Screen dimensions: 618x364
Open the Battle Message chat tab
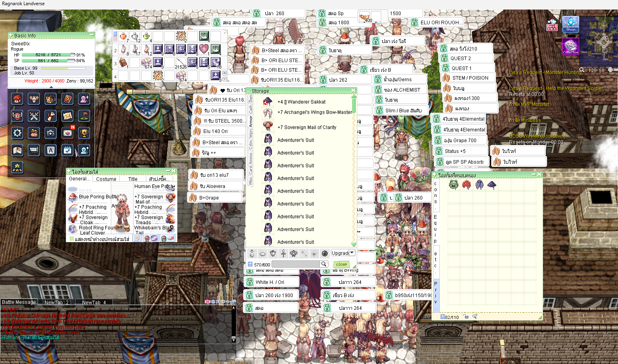(19, 302)
